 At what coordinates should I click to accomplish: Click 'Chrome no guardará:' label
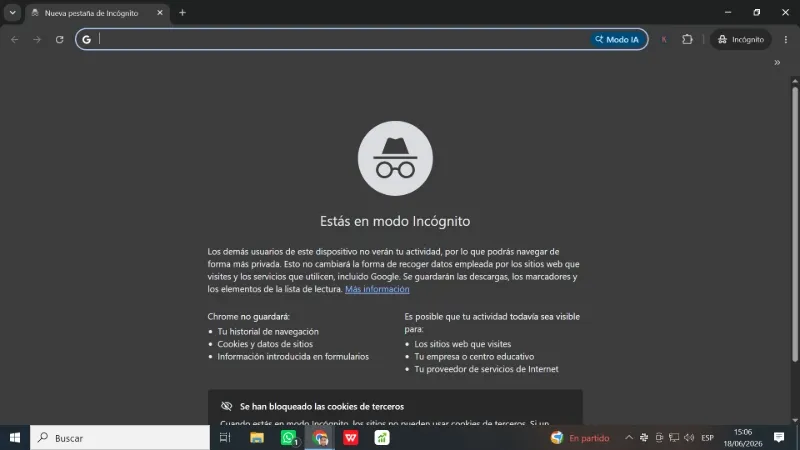[248, 317]
